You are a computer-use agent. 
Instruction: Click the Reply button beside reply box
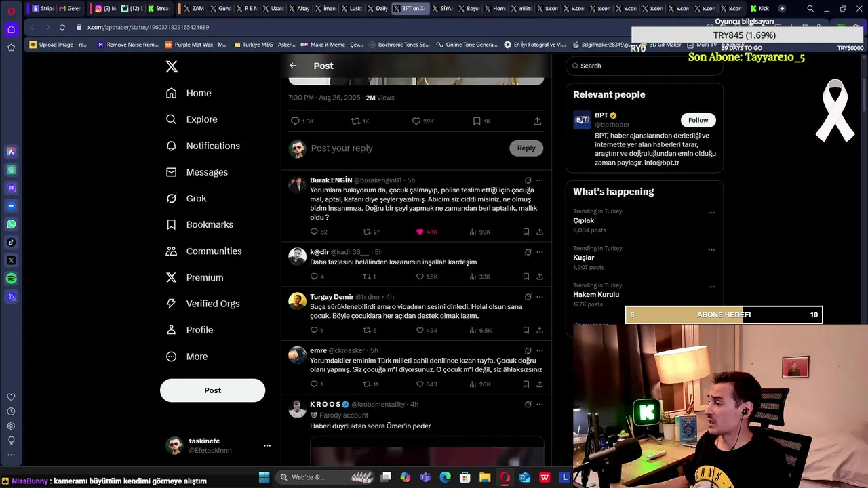526,148
